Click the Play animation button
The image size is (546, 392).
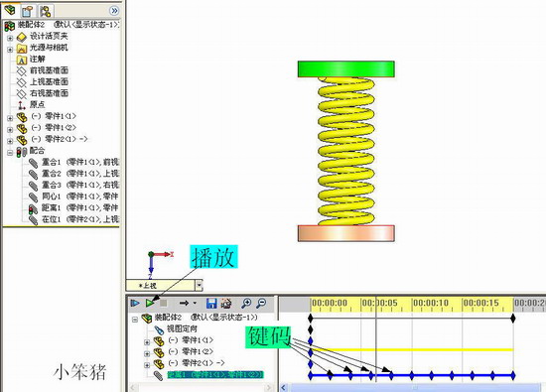150,304
